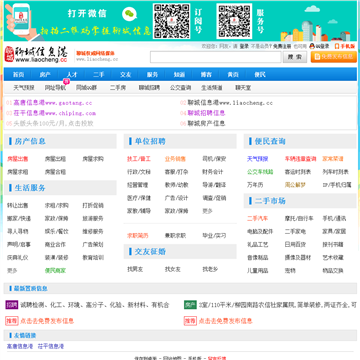Open the 房屋合租 category
The width and height of the screenshot is (360, 360).
point(55,172)
